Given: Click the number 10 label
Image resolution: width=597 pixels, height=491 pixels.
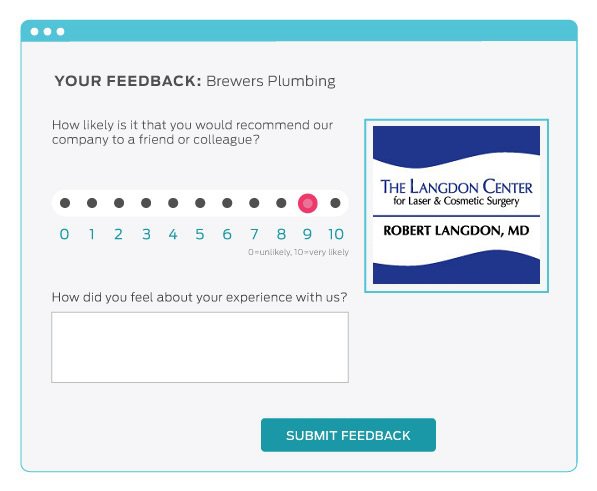Looking at the screenshot, I should pos(336,234).
